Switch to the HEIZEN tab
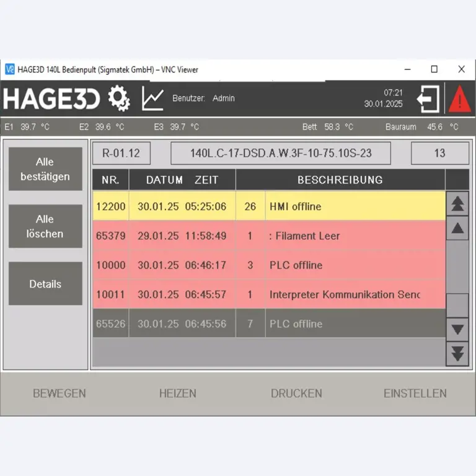Screen dimensions: 476x476 click(177, 394)
